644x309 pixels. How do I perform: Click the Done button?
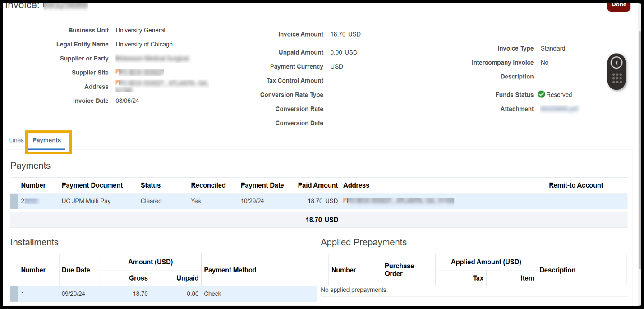(618, 5)
